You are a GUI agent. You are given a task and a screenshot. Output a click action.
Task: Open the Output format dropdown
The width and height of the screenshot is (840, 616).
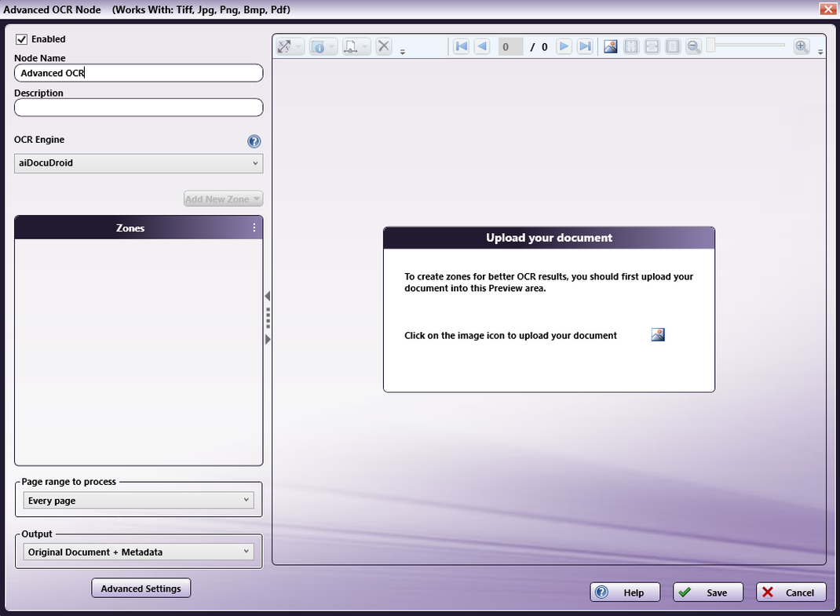tap(139, 552)
